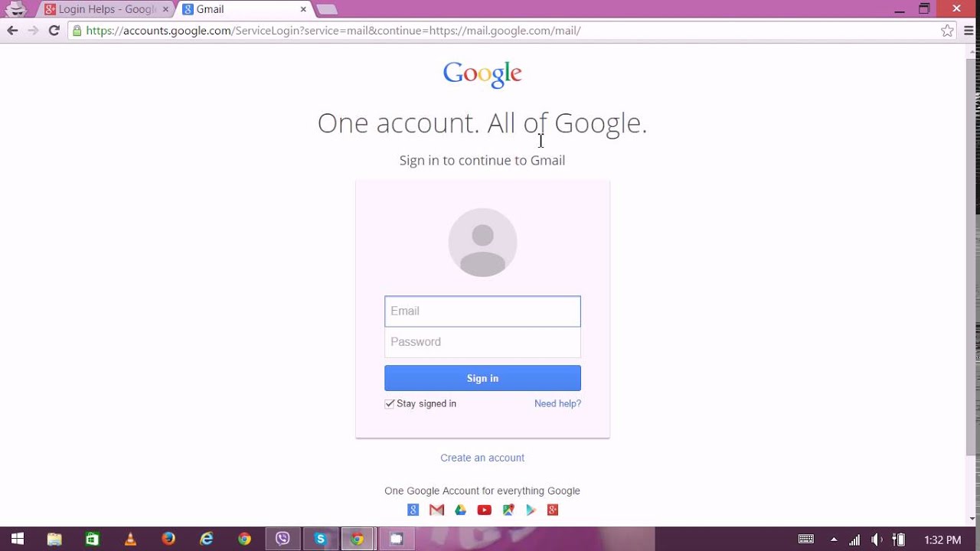Screen dimensions: 980x551
Task: Click the Google Maps product icon
Action: [x=508, y=510]
